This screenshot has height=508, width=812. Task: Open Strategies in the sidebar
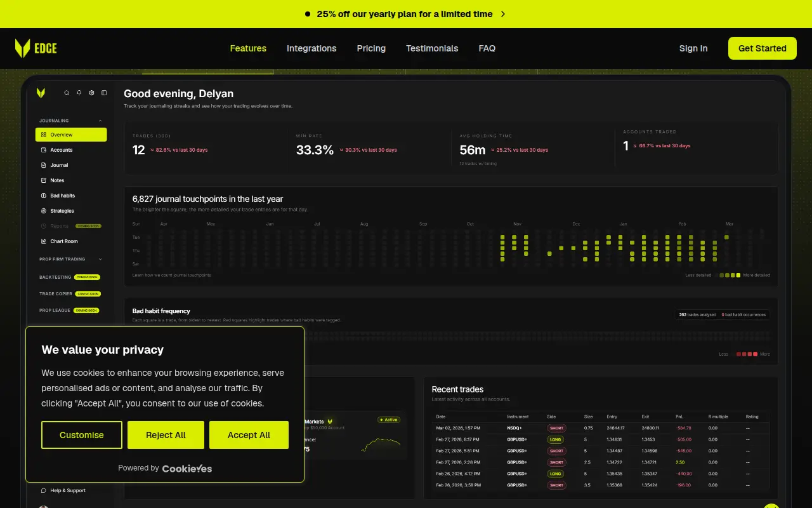[71, 211]
